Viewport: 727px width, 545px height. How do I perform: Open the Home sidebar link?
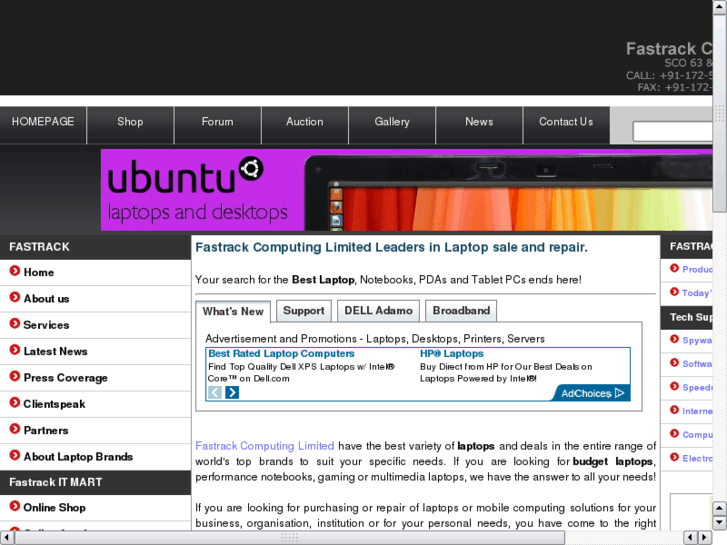pos(39,272)
